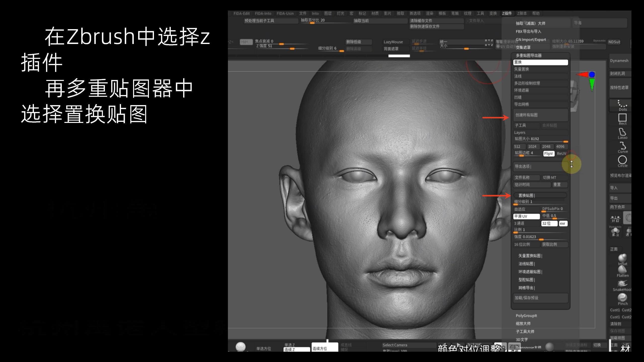The image size is (644, 362).
Task: Open the 首选项 menu
Action: click(415, 13)
